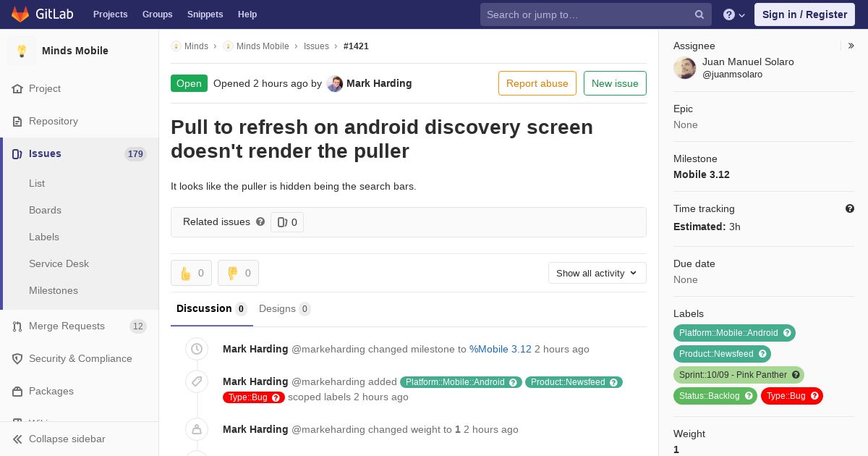
Task: Click the Minds Mobile project avatar
Action: point(22,51)
